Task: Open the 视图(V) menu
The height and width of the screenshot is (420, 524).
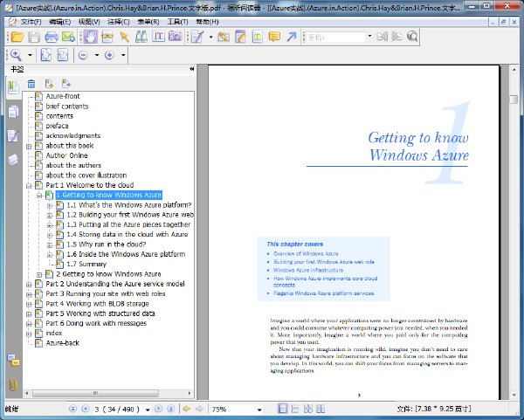Action: 89,22
